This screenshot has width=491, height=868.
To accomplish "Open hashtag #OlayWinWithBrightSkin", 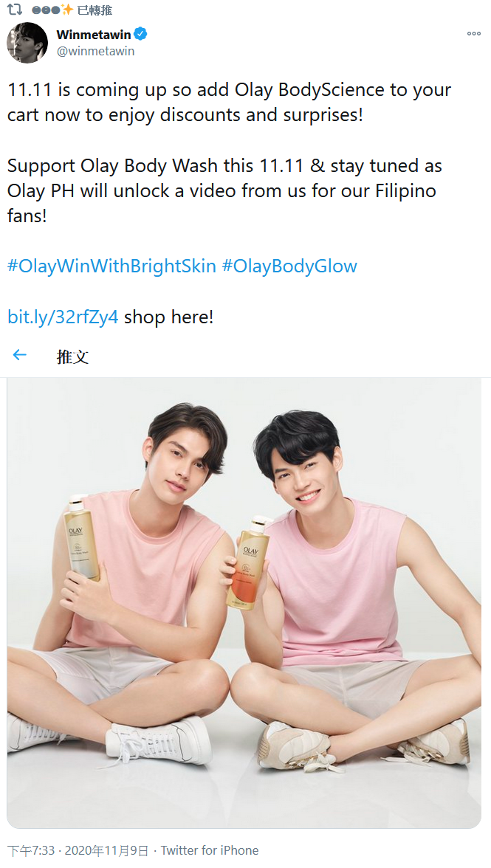I will [x=111, y=266].
